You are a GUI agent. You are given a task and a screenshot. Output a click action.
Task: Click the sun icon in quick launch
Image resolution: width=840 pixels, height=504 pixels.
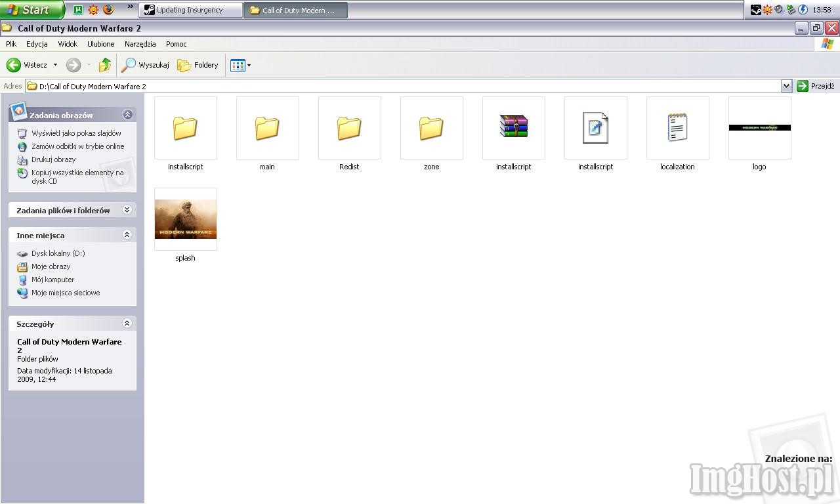tap(93, 10)
